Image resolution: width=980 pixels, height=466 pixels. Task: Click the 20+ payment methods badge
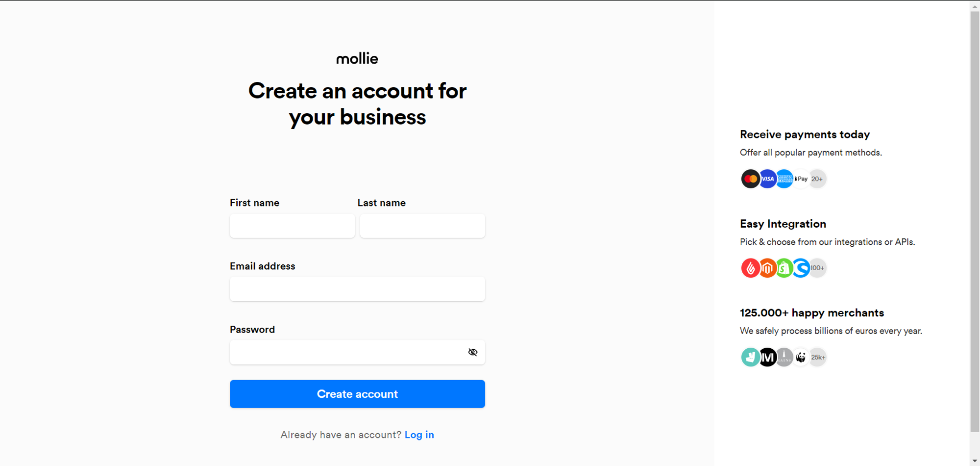point(817,179)
